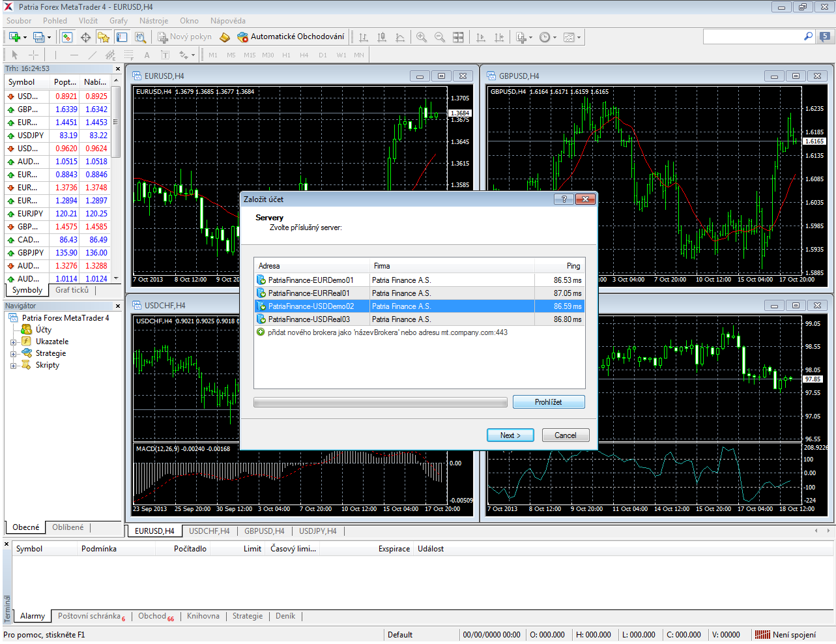This screenshot has width=836, height=644.
Task: Toggle the Navigator panel star-folder icon
Action: click(x=103, y=37)
